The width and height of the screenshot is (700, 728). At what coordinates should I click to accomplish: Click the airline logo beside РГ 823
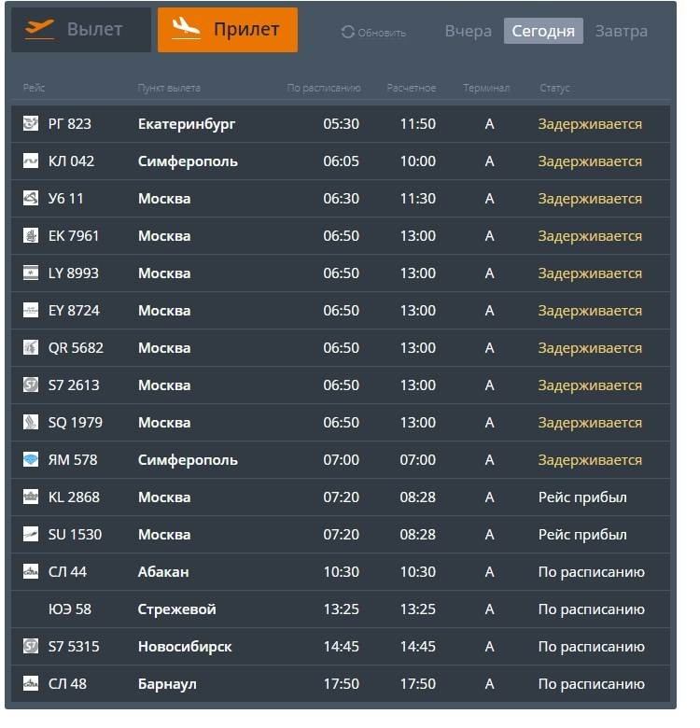point(30,123)
